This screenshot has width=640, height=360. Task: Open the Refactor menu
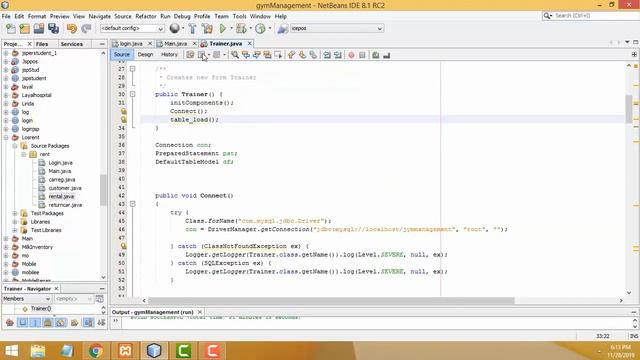[x=146, y=16]
